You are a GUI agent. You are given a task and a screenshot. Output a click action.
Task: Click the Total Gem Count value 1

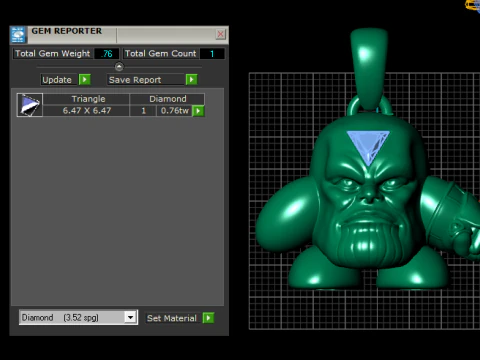coord(212,54)
